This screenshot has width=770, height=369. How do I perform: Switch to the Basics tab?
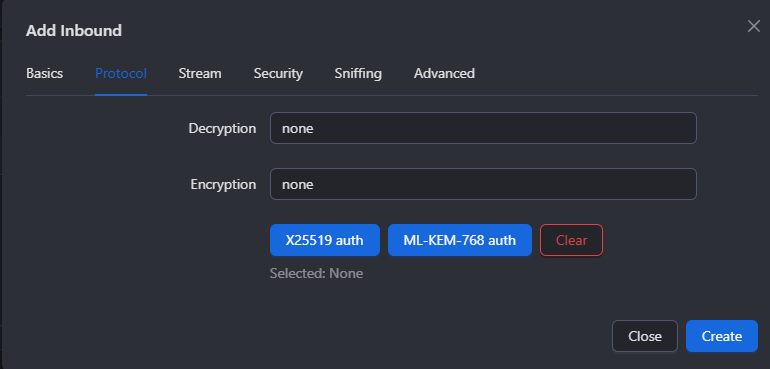click(x=45, y=74)
